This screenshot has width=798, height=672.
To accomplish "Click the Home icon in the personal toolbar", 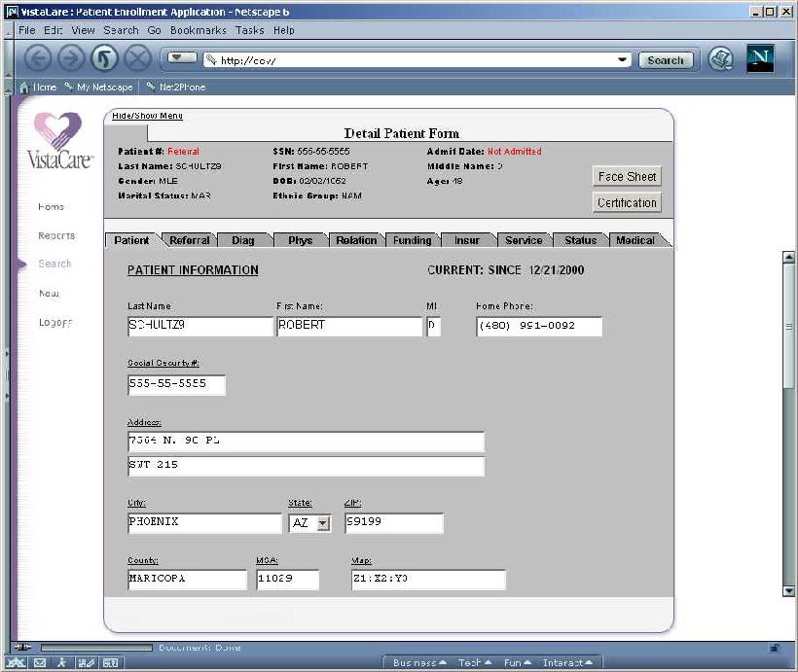I will 39,87.
